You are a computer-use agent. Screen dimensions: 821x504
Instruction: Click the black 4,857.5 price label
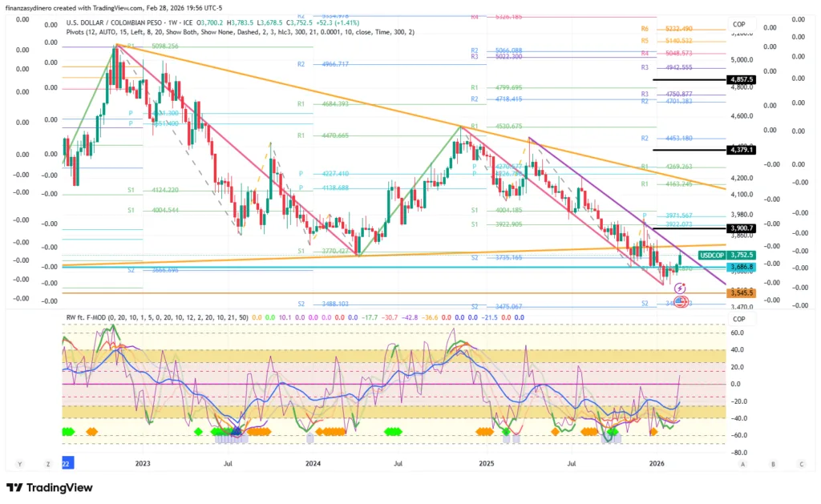coord(741,80)
